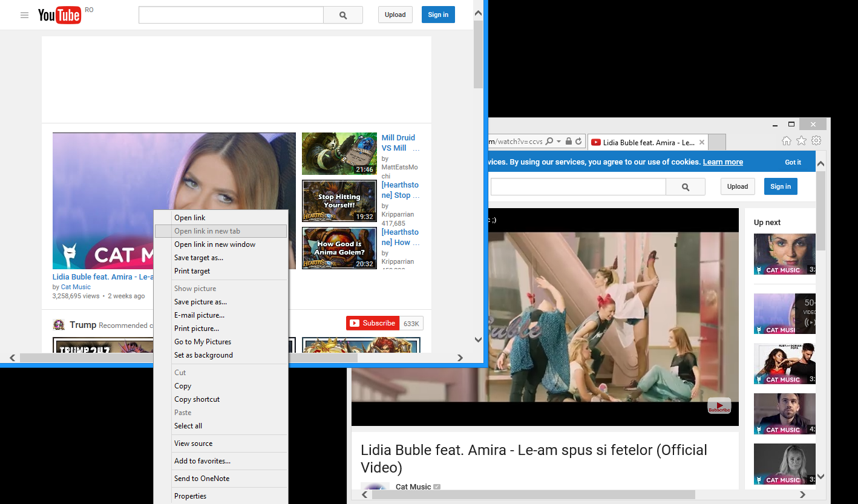
Task: Click Sign in in the right IE window
Action: tap(781, 186)
